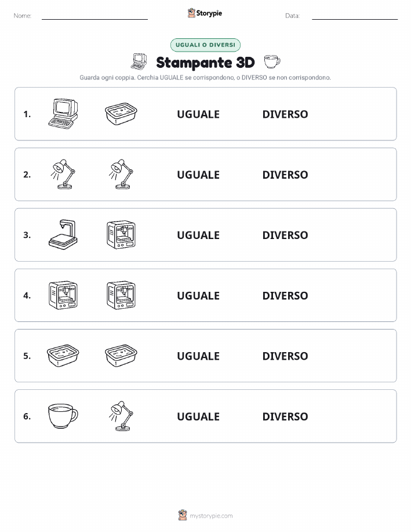Screen dimensions: 411x532
Task: Click the Storypie logo at top
Action: click(x=205, y=13)
